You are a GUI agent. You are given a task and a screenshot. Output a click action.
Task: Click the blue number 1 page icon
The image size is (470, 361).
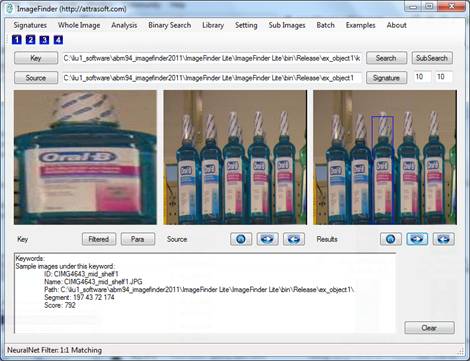point(17,40)
